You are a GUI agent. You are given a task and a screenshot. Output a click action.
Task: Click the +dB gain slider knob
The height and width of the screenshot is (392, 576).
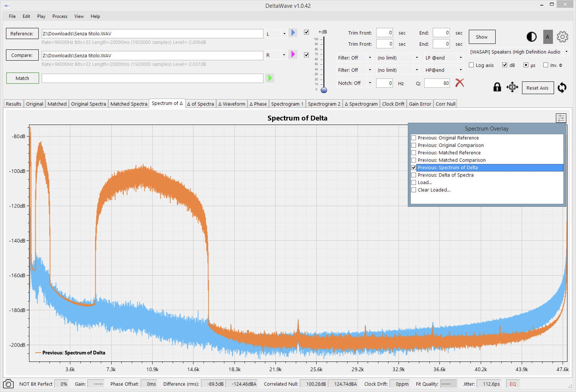[324, 90]
